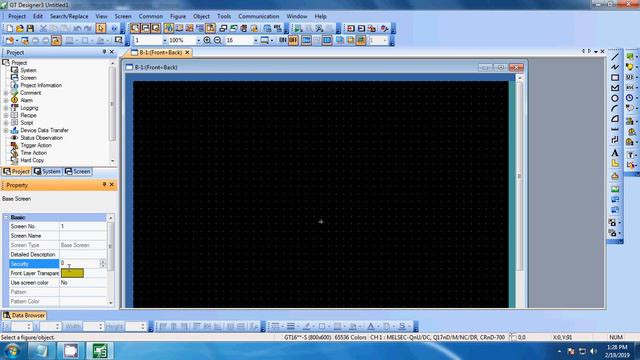Open the grid spacing dropdown showing 16
This screenshot has height=360, width=640.
256,40
